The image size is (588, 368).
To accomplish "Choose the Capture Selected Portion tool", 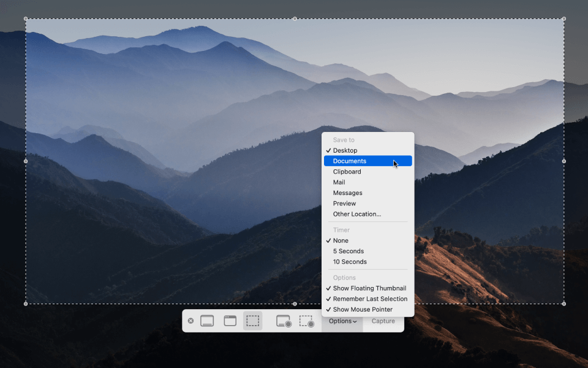I will pos(252,320).
